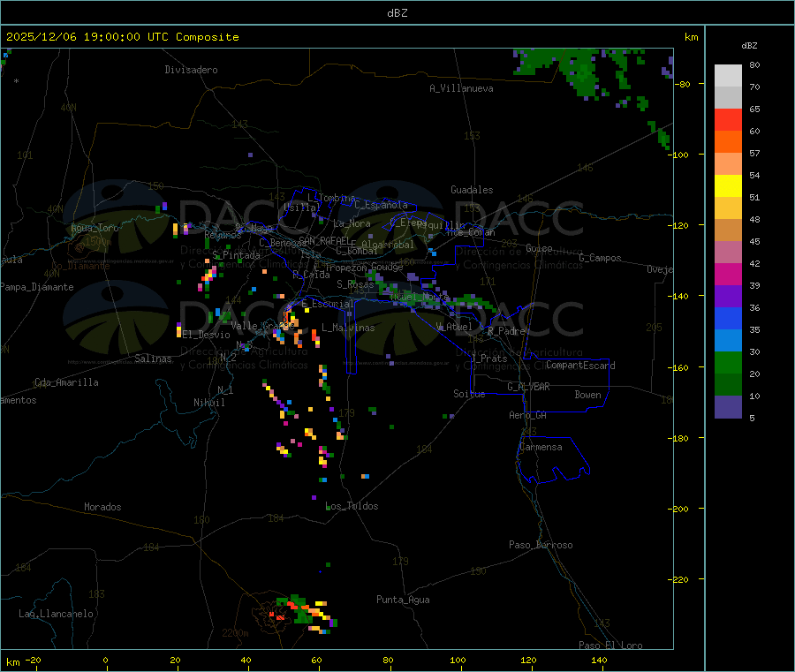
Task: Click the '-200' tick on the vertical axis
Action: [681, 509]
